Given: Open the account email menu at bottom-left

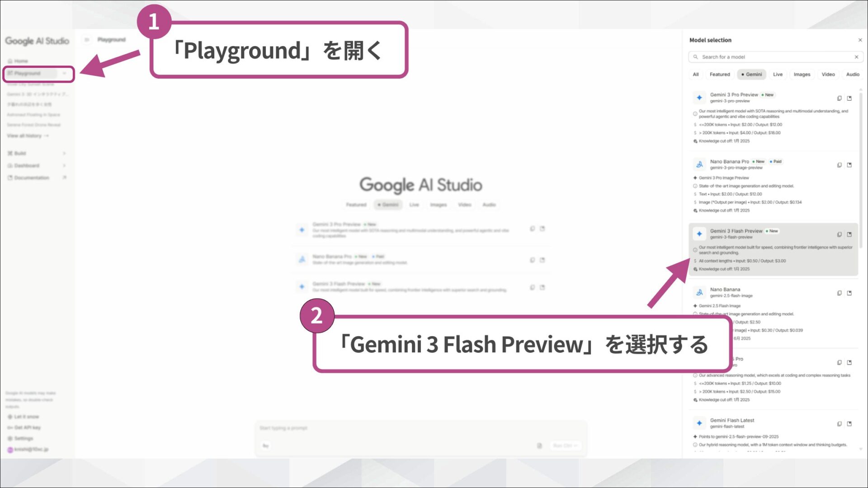Looking at the screenshot, I should click(28, 449).
